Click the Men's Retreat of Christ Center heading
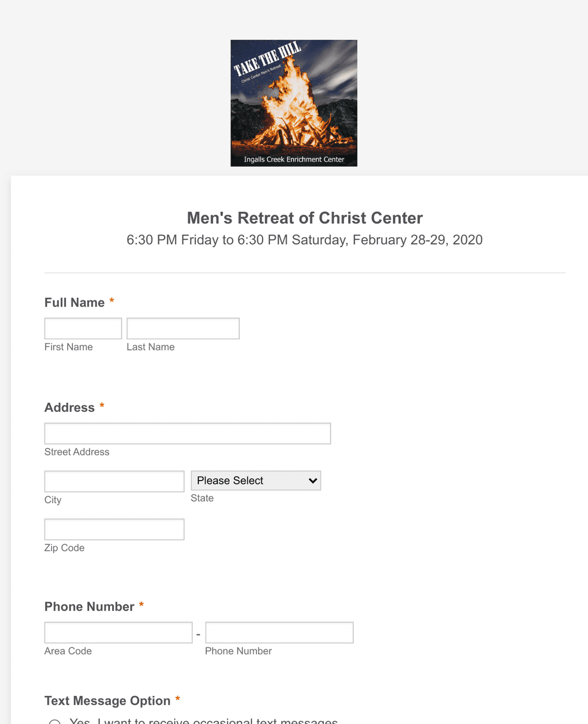This screenshot has width=588, height=724. coord(305,218)
